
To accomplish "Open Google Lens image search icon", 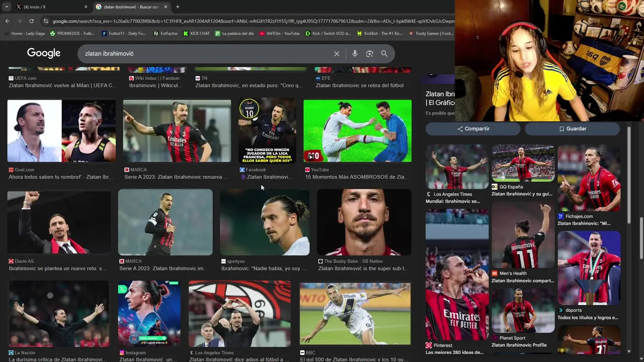I will 369,54.
